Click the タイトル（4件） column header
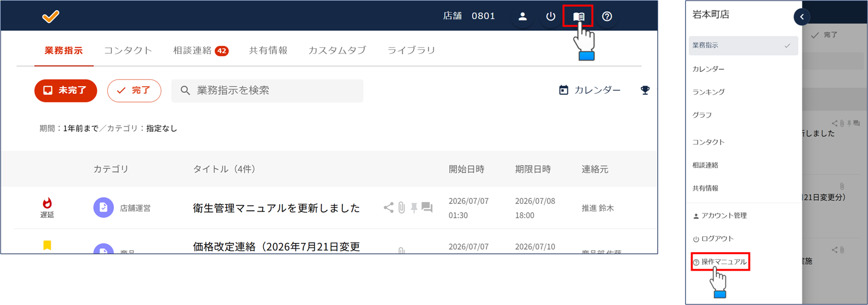This screenshot has height=305, width=868. 224,169
